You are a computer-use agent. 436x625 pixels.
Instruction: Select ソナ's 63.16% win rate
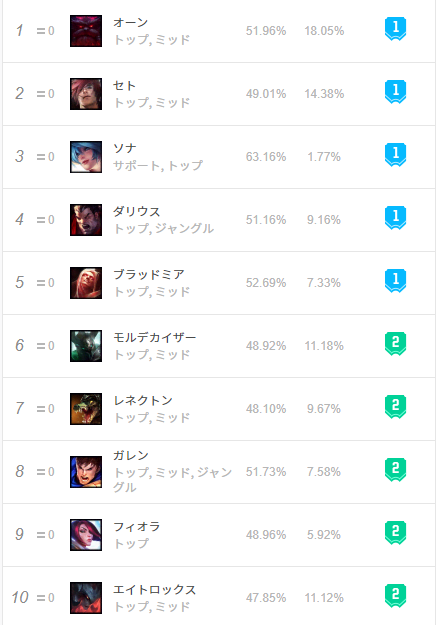click(266, 157)
